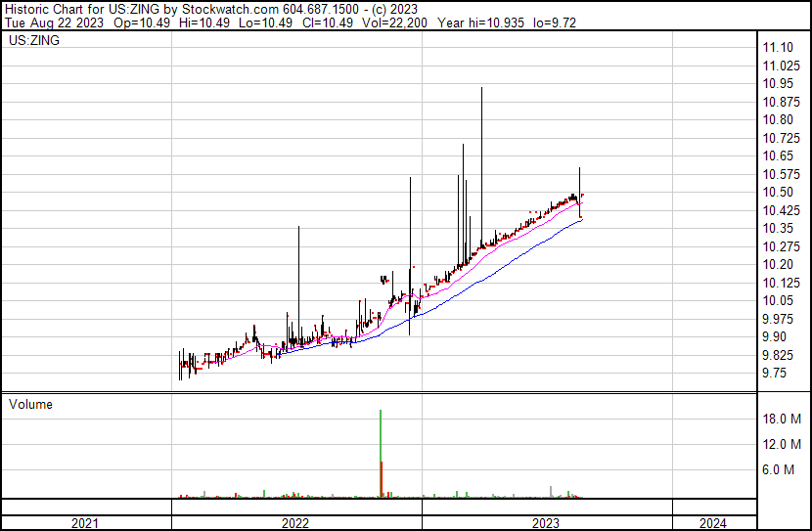This screenshot has width=812, height=531.
Task: Click the 10.875 price axis label
Action: point(781,103)
